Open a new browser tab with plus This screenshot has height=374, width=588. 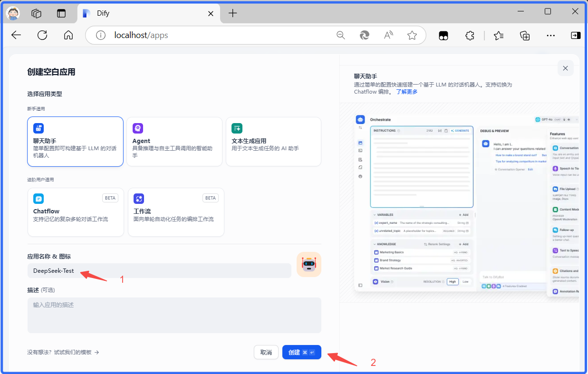[x=232, y=13]
